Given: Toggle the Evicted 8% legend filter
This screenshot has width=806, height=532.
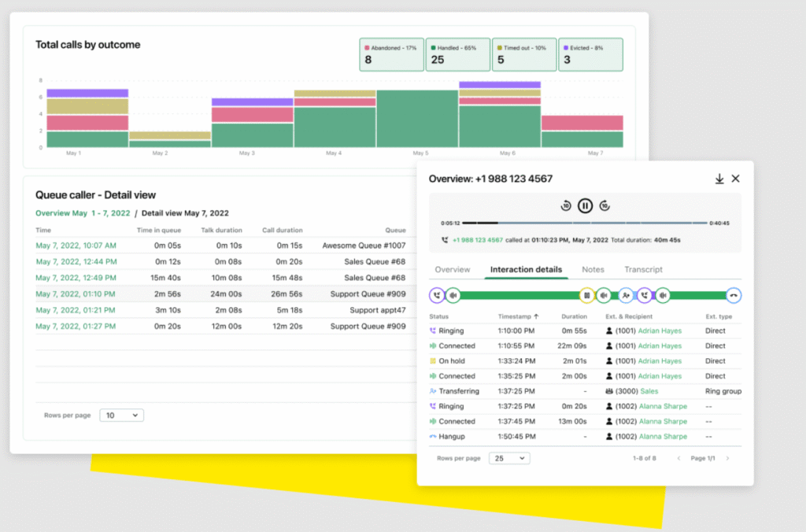Looking at the screenshot, I should coord(590,54).
